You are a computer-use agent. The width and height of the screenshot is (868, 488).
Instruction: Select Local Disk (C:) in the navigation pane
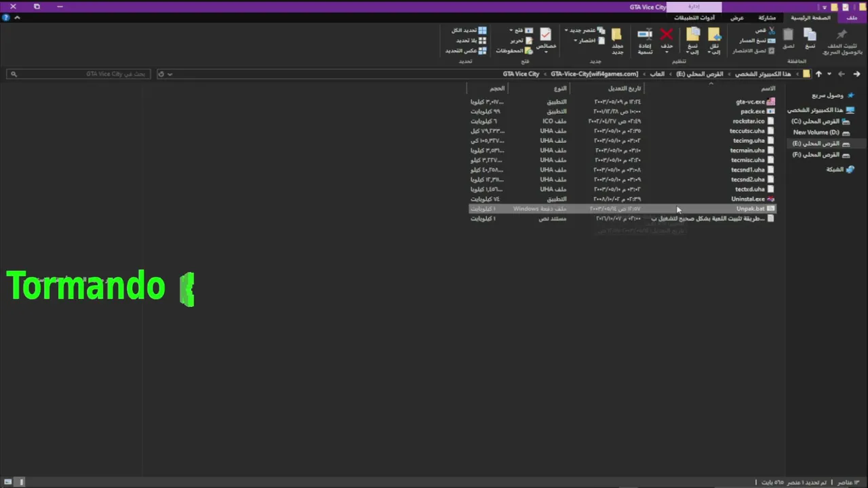(x=821, y=121)
